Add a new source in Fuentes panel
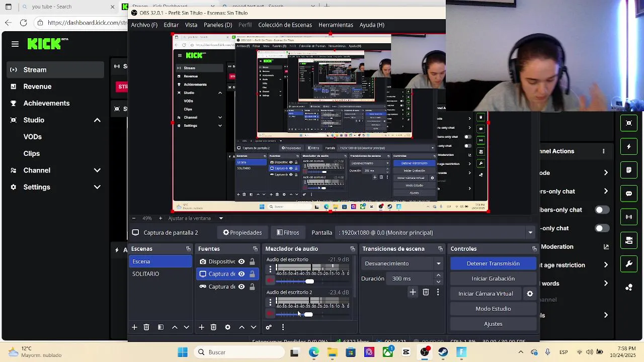Image resolution: width=644 pixels, height=362 pixels. click(201, 327)
